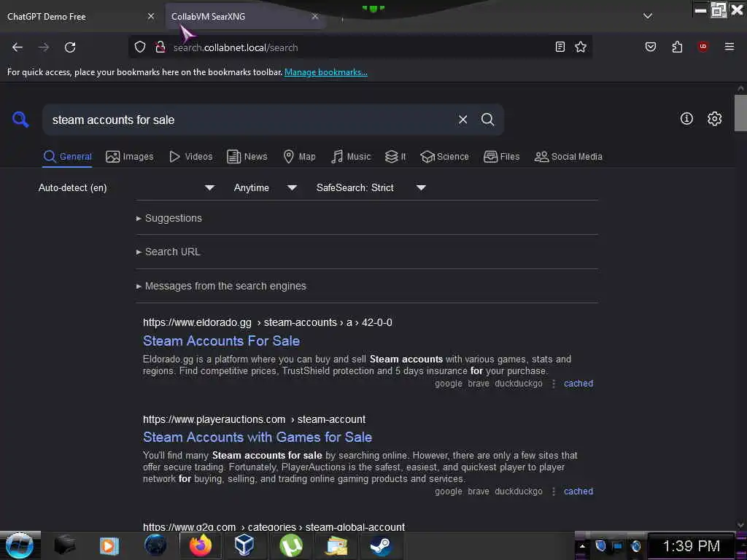Screen dimensions: 747x560
Task: Switch to the Images category
Action: (130, 157)
